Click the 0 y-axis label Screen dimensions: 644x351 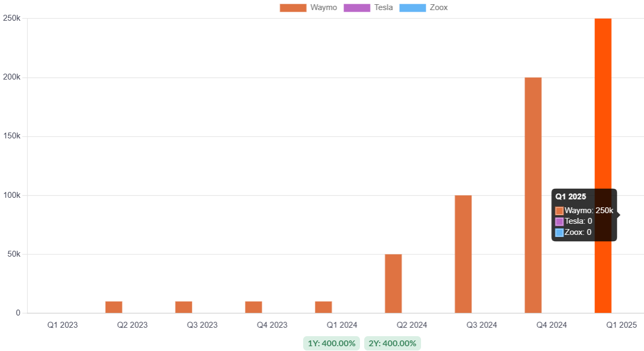click(18, 313)
